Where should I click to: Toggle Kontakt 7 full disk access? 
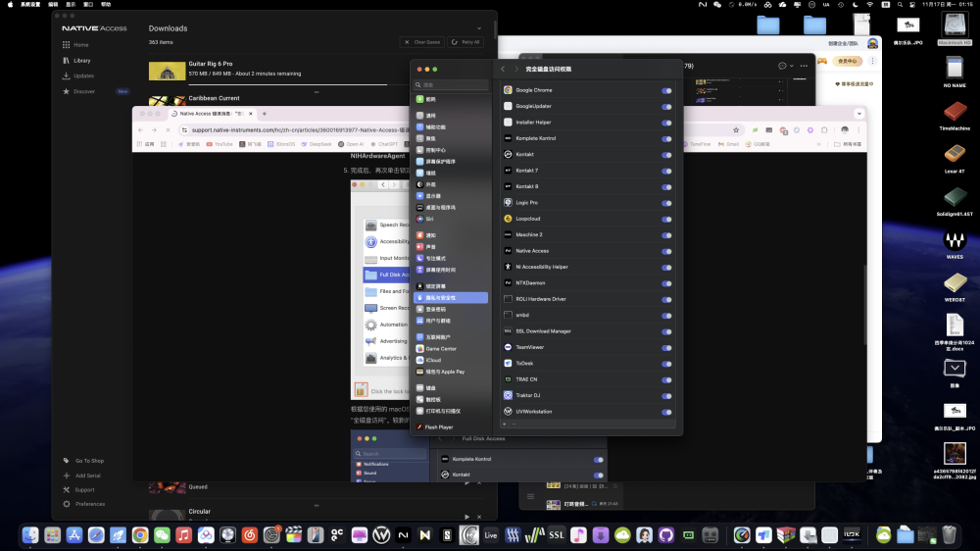[x=666, y=171]
